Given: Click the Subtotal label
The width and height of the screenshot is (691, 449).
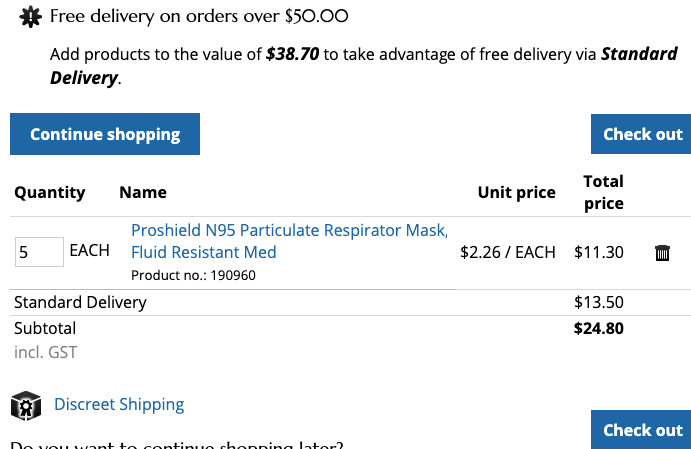Looking at the screenshot, I should tap(45, 328).
